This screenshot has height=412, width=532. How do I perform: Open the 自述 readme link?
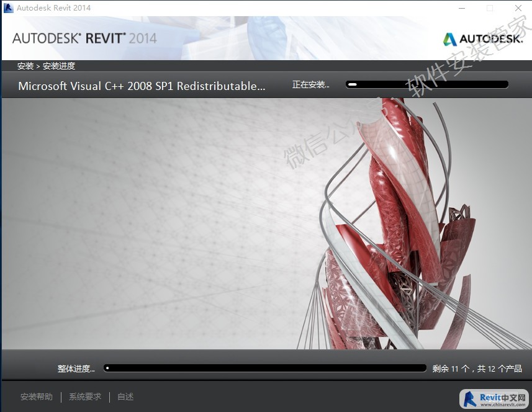coord(125,396)
